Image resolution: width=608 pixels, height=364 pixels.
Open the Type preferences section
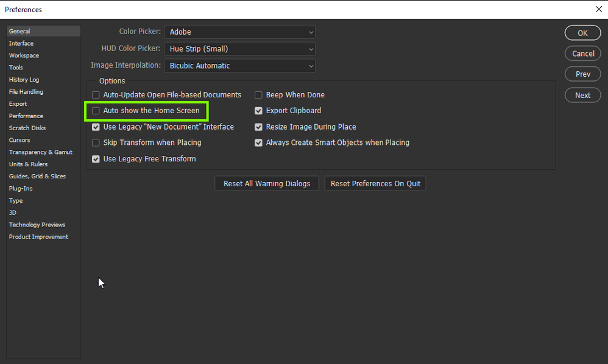pyautogui.click(x=15, y=200)
